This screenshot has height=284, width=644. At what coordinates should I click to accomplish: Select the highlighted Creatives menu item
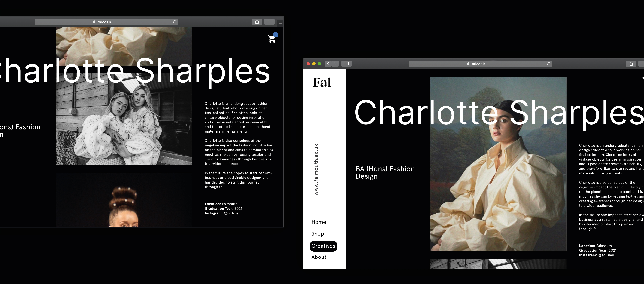point(323,246)
